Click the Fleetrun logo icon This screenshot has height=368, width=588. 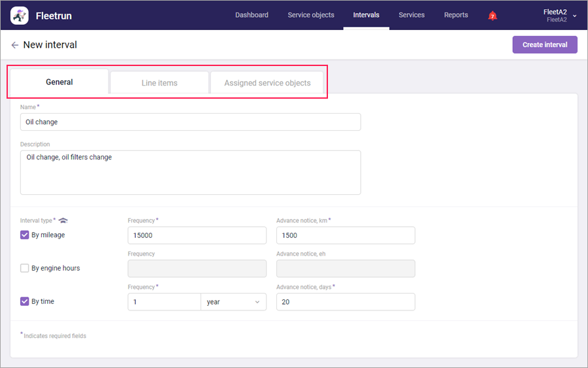(20, 15)
